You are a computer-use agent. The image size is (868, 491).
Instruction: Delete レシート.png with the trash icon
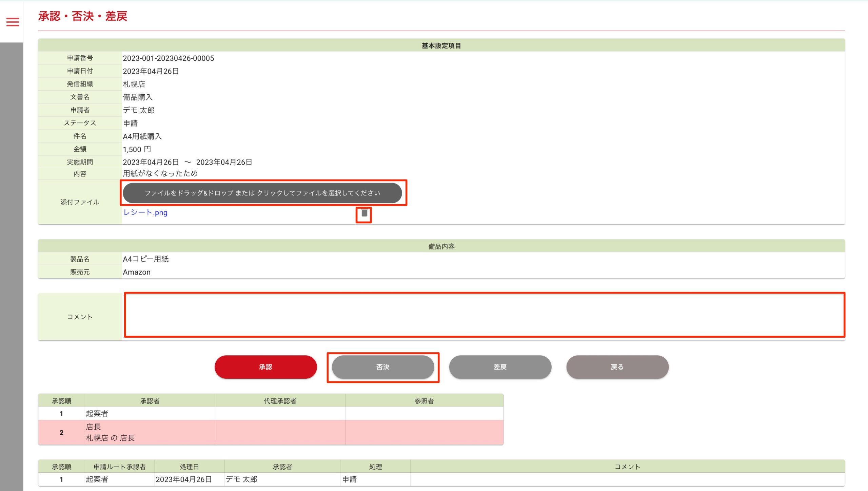364,213
